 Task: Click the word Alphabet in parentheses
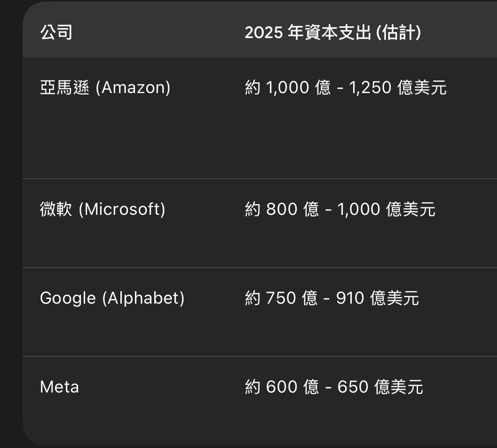coord(143,298)
